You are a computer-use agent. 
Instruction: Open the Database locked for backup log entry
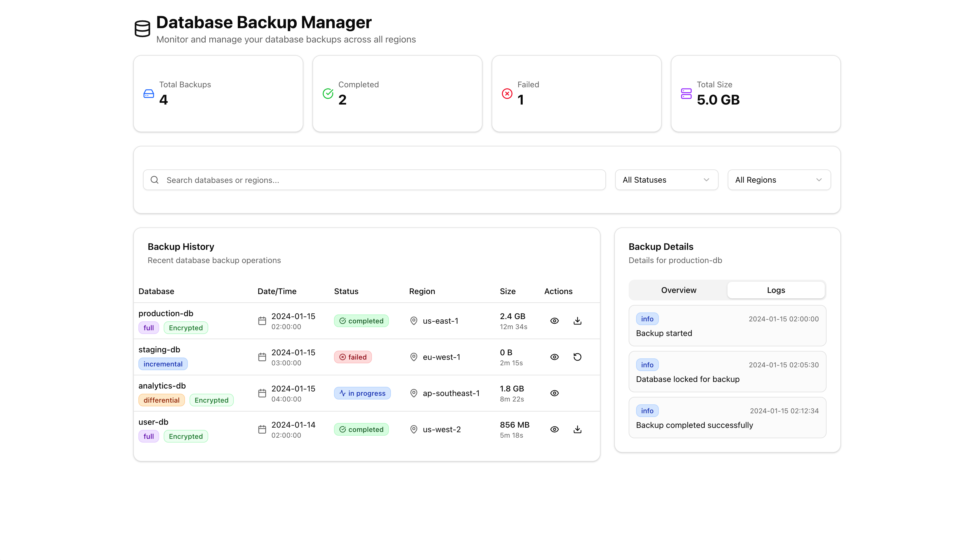pos(727,372)
